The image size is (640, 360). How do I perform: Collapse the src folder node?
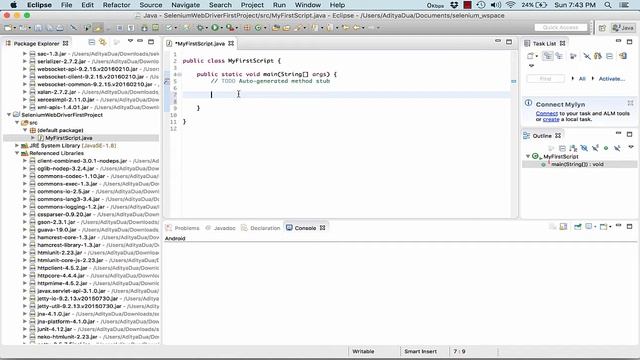point(17,122)
